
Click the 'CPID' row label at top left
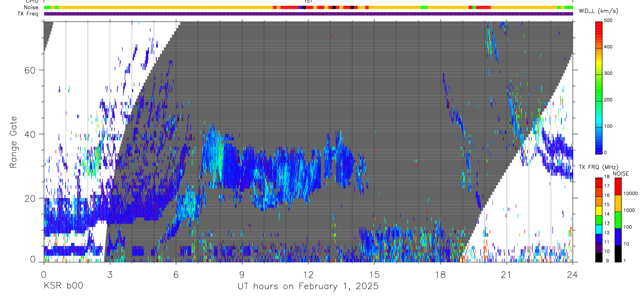(31, 2)
